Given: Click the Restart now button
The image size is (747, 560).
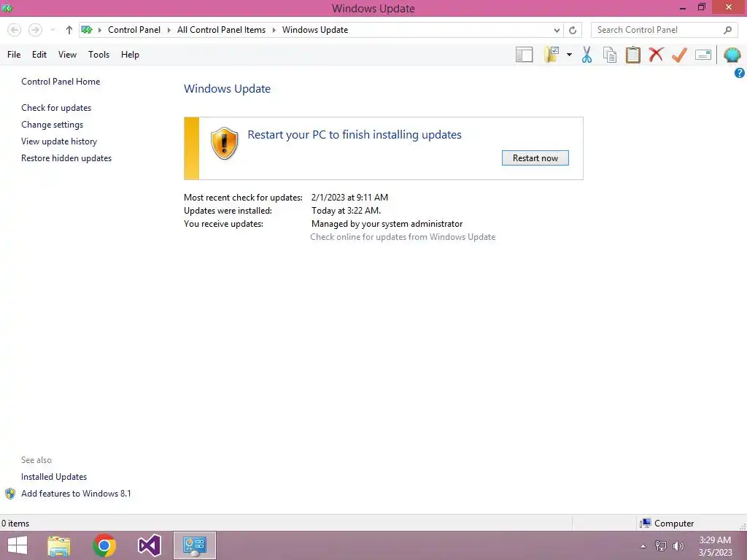Looking at the screenshot, I should pos(535,158).
